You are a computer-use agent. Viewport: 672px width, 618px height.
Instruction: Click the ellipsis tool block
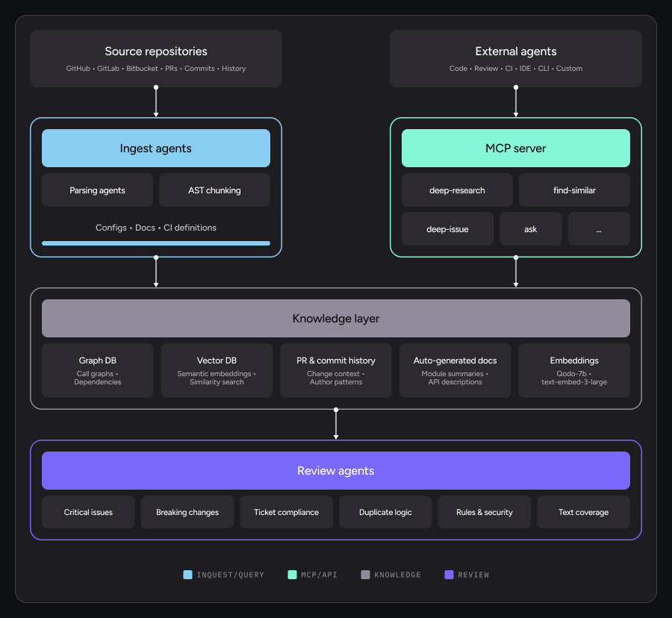(599, 229)
